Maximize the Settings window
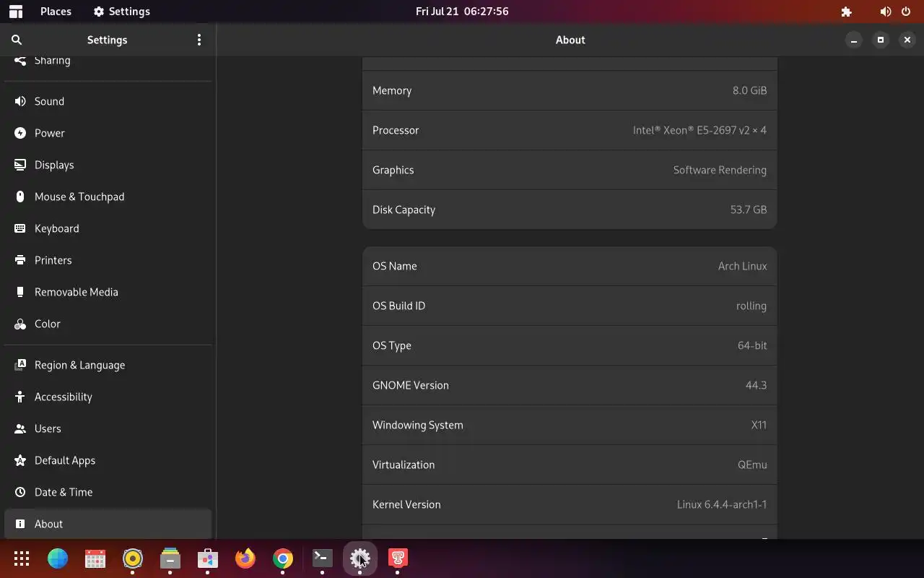 (881, 40)
